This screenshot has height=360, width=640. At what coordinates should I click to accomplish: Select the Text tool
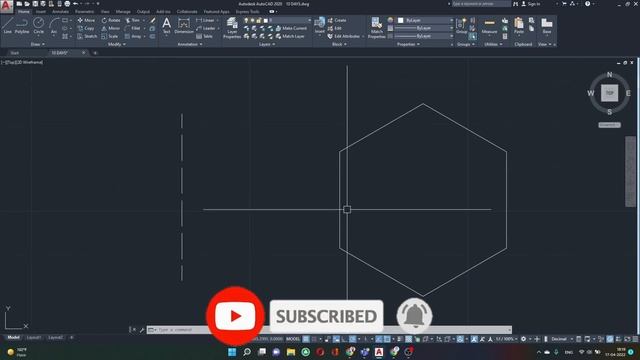(166, 25)
